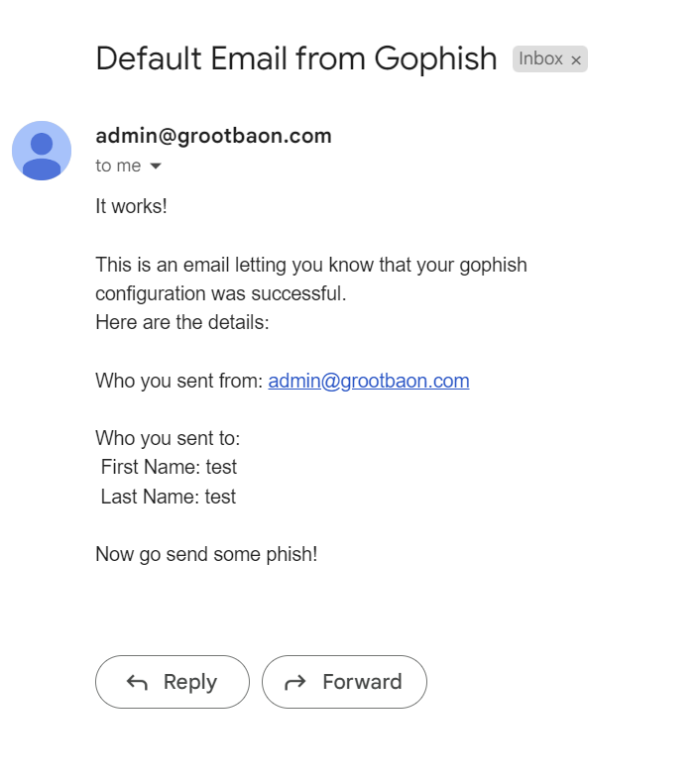The height and width of the screenshot is (783, 700).
Task: Remove the Inbox label with its x
Action: pos(576,59)
